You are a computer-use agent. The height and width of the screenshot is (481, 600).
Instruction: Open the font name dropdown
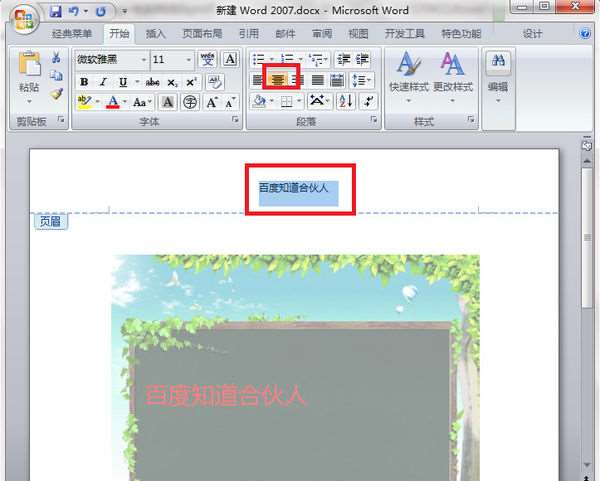[144, 60]
